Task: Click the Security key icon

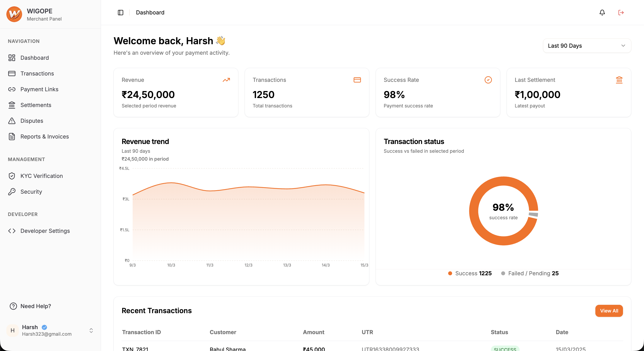Action: [x=12, y=192]
